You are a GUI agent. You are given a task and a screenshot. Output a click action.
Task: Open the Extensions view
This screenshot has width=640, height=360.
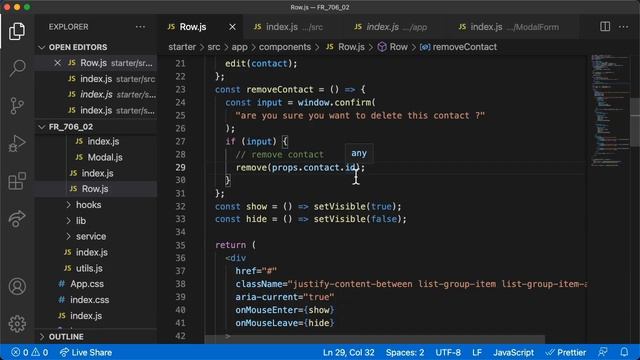click(17, 181)
